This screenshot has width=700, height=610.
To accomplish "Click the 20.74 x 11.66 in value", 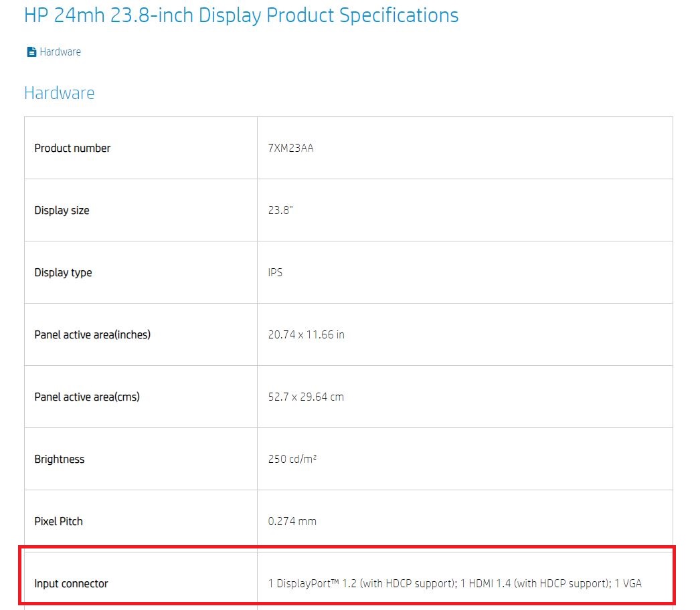I will coord(306,335).
